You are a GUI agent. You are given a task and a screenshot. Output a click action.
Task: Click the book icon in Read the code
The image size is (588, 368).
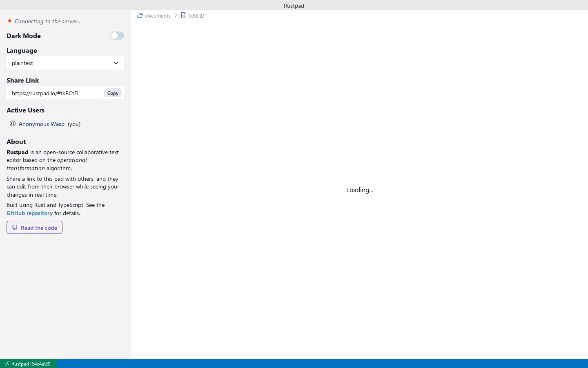(15, 227)
